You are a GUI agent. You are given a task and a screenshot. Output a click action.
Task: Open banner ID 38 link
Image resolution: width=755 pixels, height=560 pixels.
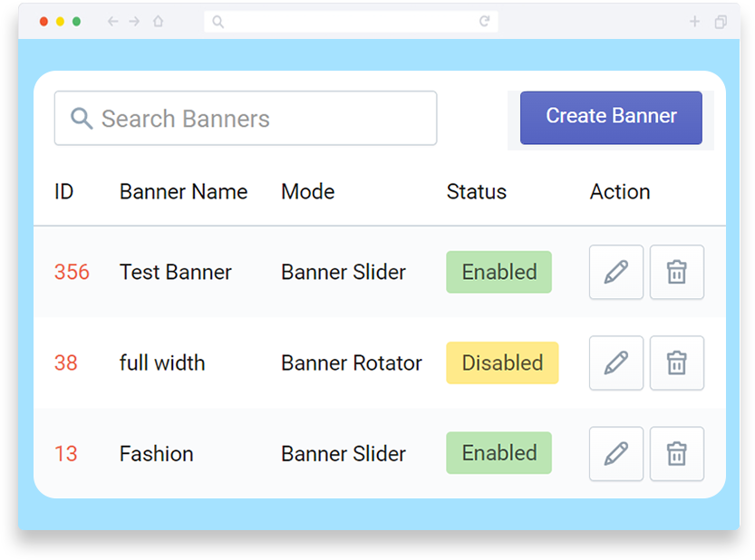pos(65,363)
